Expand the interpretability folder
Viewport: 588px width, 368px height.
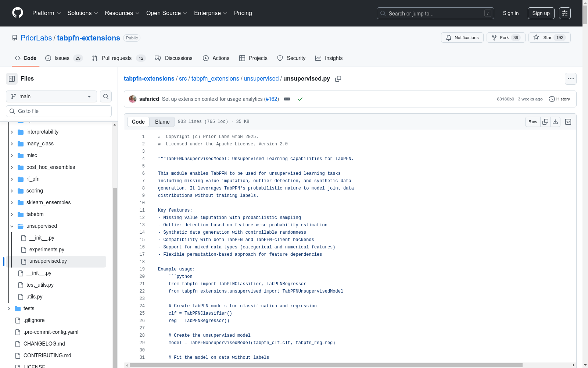(12, 132)
